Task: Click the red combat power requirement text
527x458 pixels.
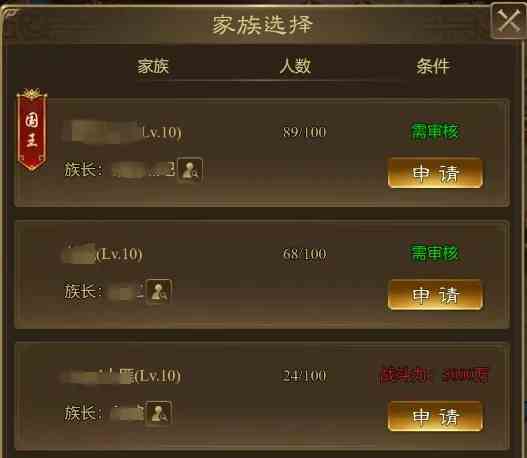Action: (434, 375)
